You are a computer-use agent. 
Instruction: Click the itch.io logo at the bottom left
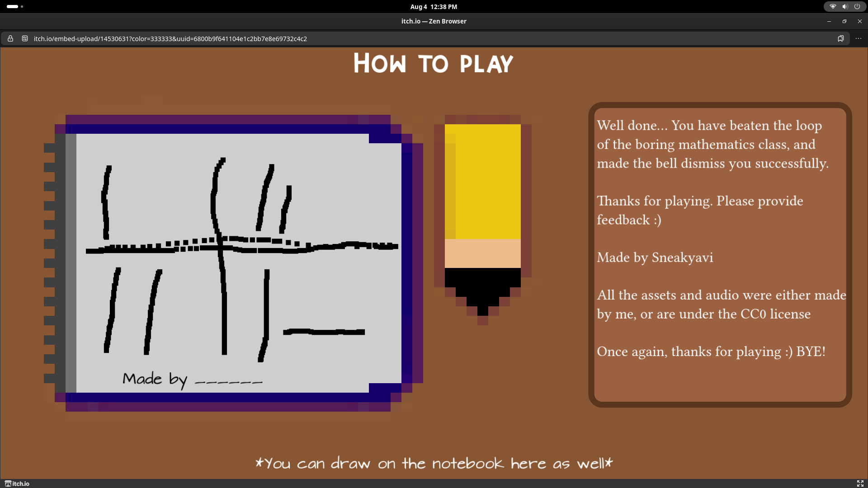[17, 483]
